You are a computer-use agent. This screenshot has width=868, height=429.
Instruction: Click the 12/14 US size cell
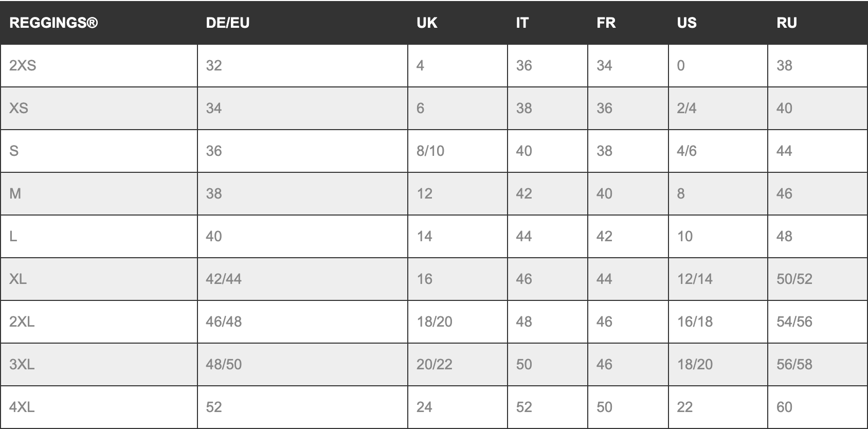(x=695, y=279)
